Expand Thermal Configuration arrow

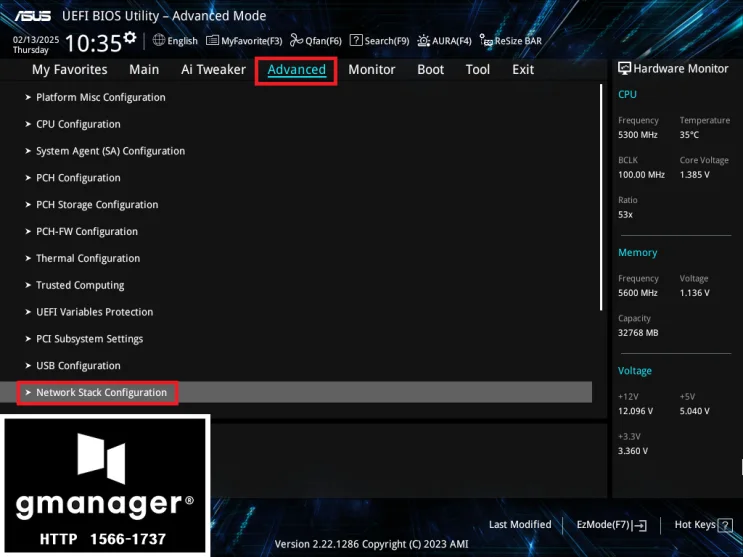(28, 258)
